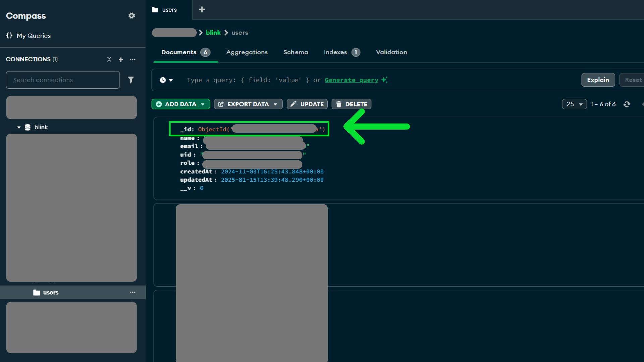Image resolution: width=644 pixels, height=362 pixels.
Task: Collapse the blink database tree
Action: pyautogui.click(x=19, y=127)
